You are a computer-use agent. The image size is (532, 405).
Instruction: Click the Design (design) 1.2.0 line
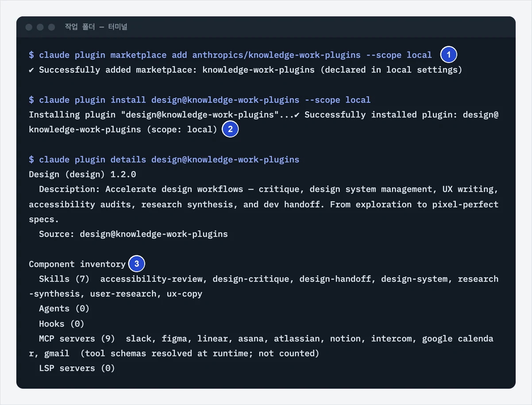tap(82, 174)
